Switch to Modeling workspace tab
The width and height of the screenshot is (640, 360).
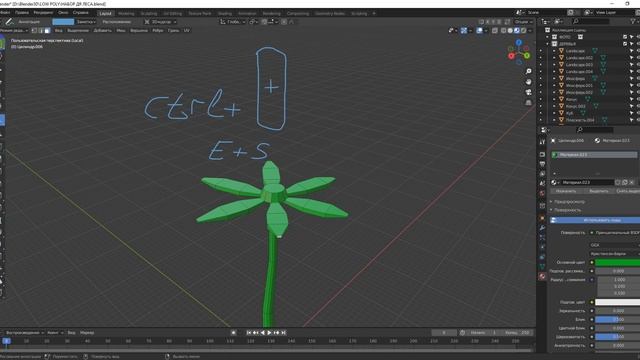pyautogui.click(x=126, y=13)
